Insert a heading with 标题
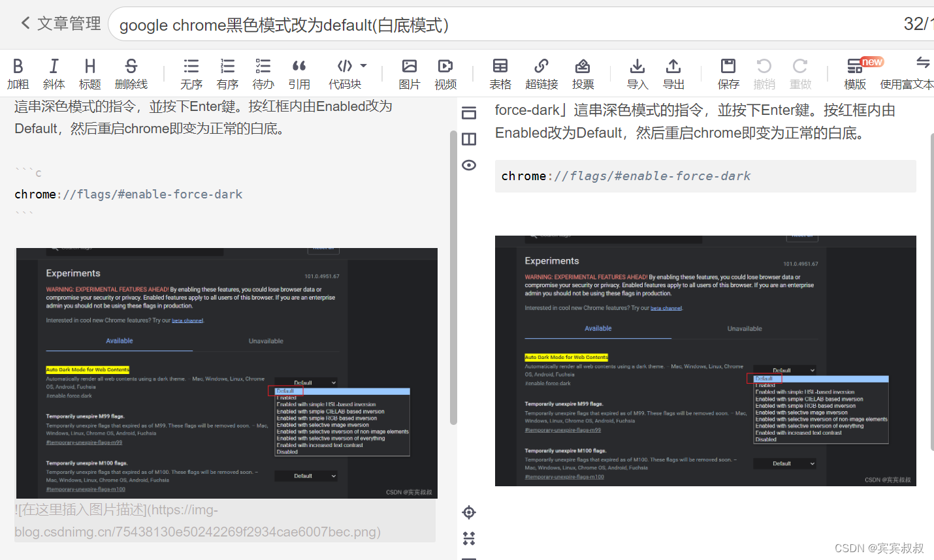The height and width of the screenshot is (560, 934). click(x=90, y=74)
